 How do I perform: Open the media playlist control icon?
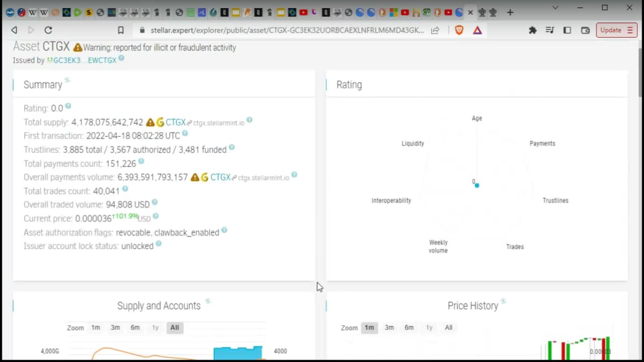[550, 30]
